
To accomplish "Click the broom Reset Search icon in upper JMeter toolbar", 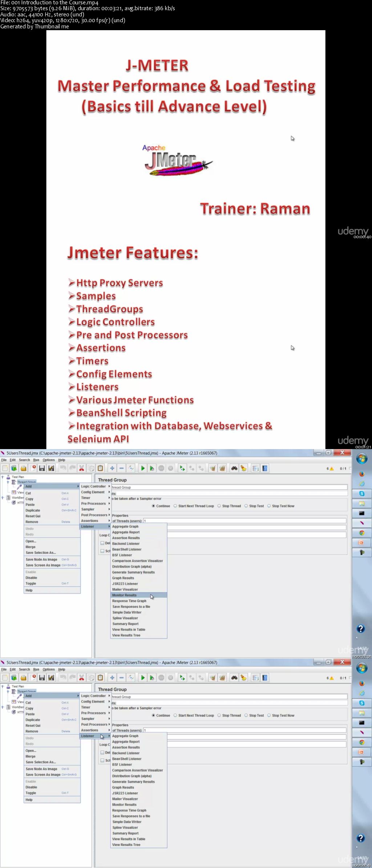I will tap(243, 468).
